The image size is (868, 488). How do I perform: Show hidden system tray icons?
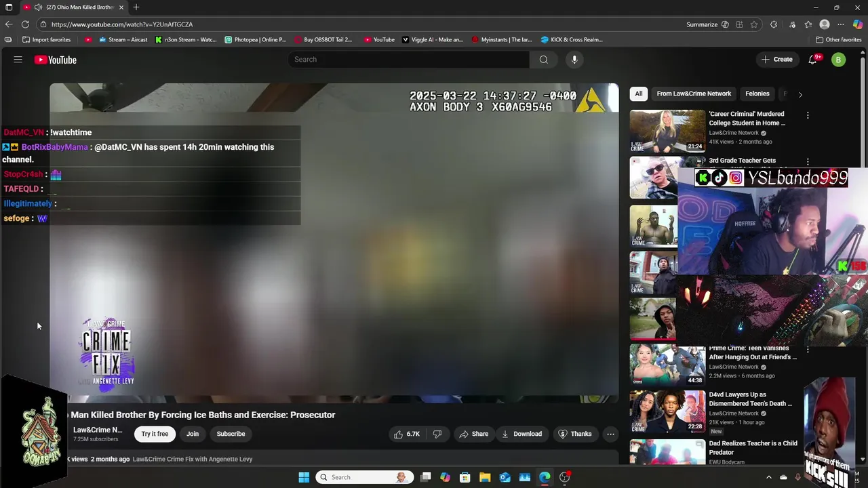click(768, 477)
